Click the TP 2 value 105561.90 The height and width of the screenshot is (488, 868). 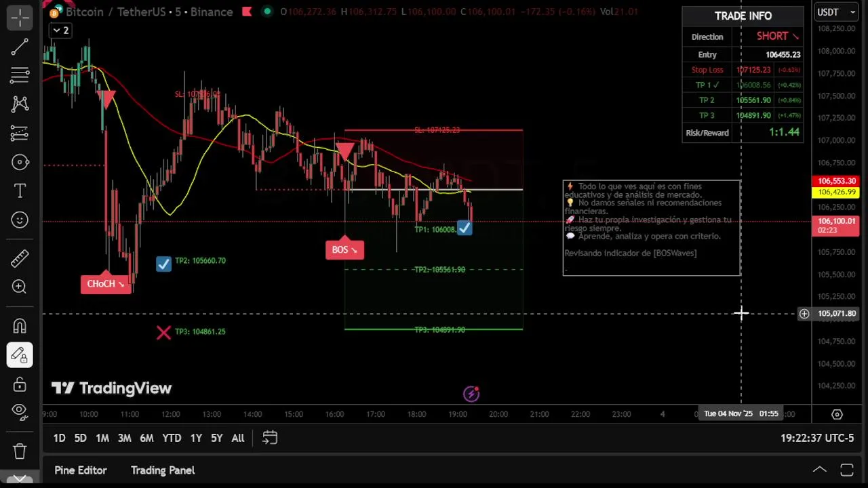(753, 100)
